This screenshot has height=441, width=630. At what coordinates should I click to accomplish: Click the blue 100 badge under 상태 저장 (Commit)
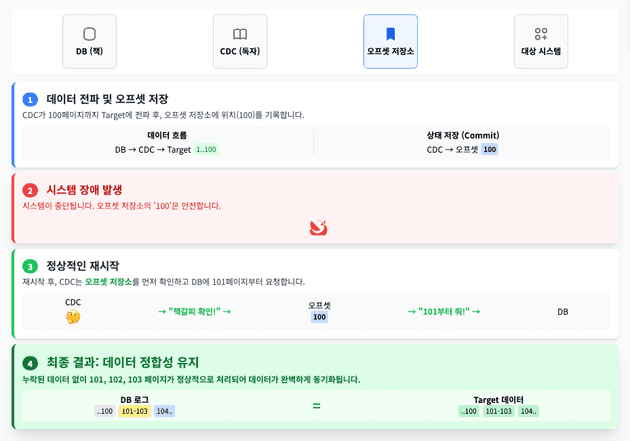click(489, 150)
